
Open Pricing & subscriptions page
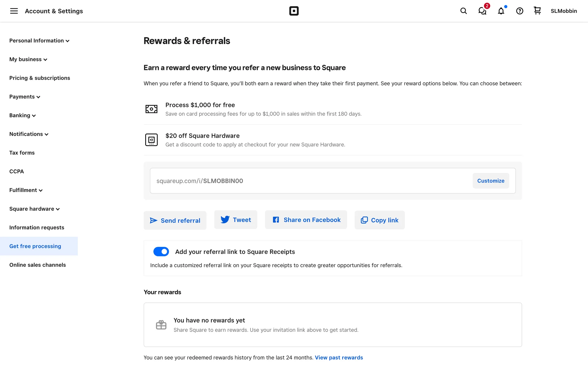click(x=40, y=78)
